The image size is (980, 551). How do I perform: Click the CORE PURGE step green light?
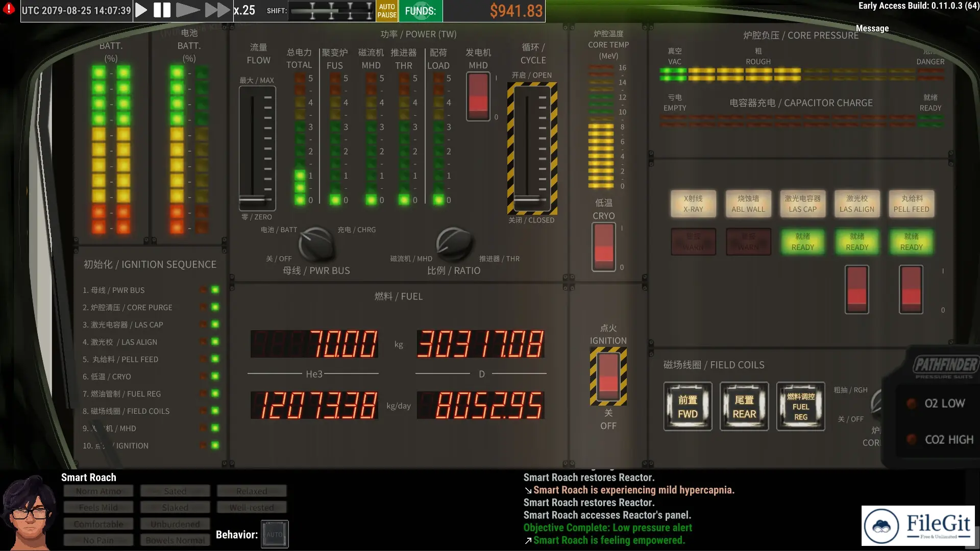[x=215, y=307]
